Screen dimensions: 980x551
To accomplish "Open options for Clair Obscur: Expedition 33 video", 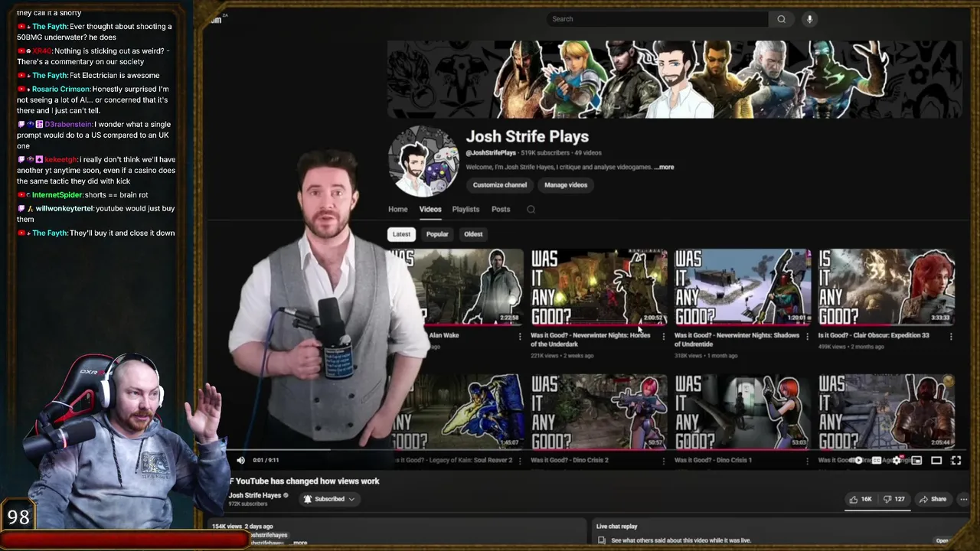I will tap(951, 336).
